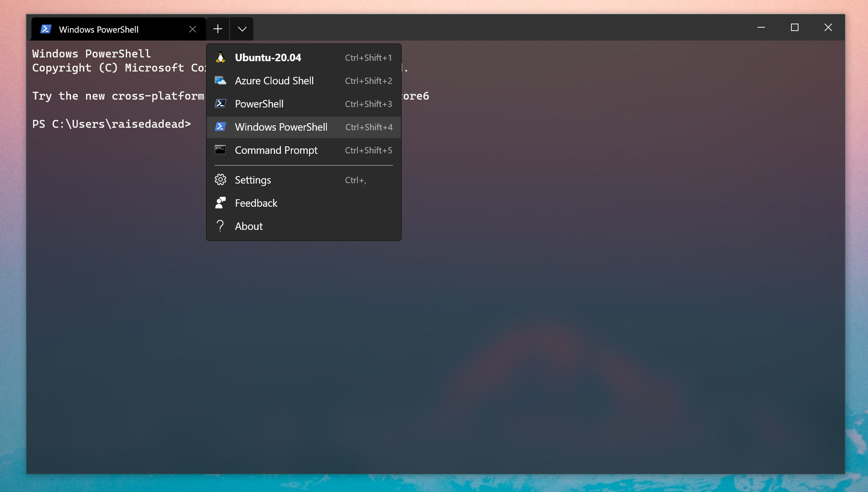Click the About question mark icon
This screenshot has width=868, height=492.
click(221, 226)
